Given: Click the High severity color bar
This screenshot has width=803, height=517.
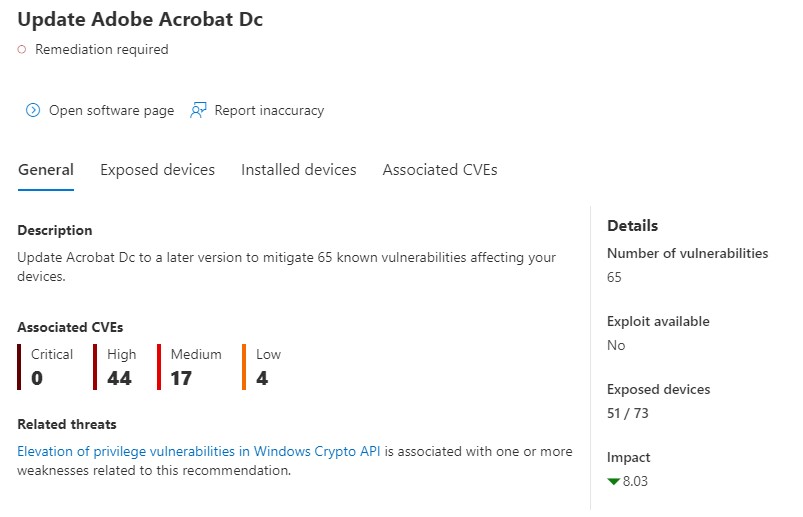Looking at the screenshot, I should pyautogui.click(x=96, y=366).
